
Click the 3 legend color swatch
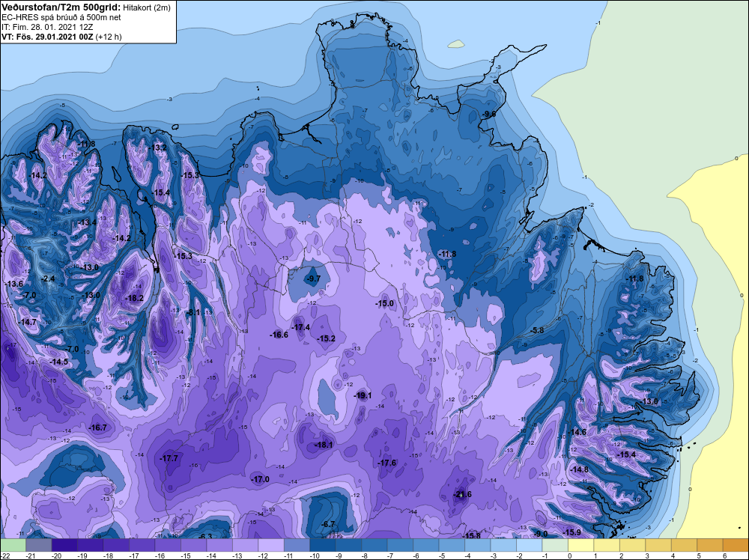click(x=658, y=545)
